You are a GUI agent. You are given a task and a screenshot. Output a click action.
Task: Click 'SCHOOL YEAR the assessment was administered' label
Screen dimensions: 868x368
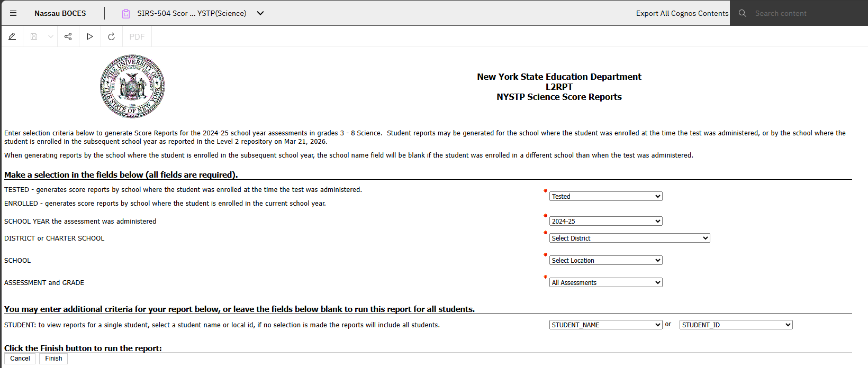(x=80, y=222)
